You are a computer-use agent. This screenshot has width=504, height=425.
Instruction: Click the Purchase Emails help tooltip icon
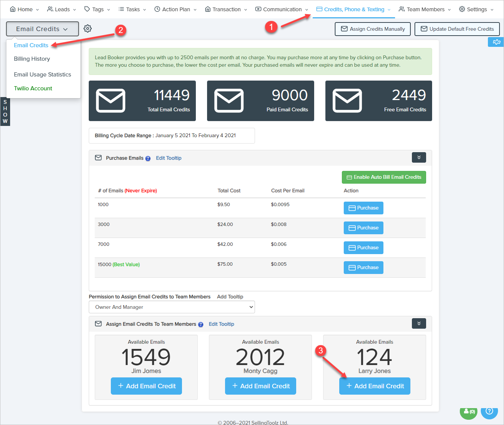coord(148,159)
